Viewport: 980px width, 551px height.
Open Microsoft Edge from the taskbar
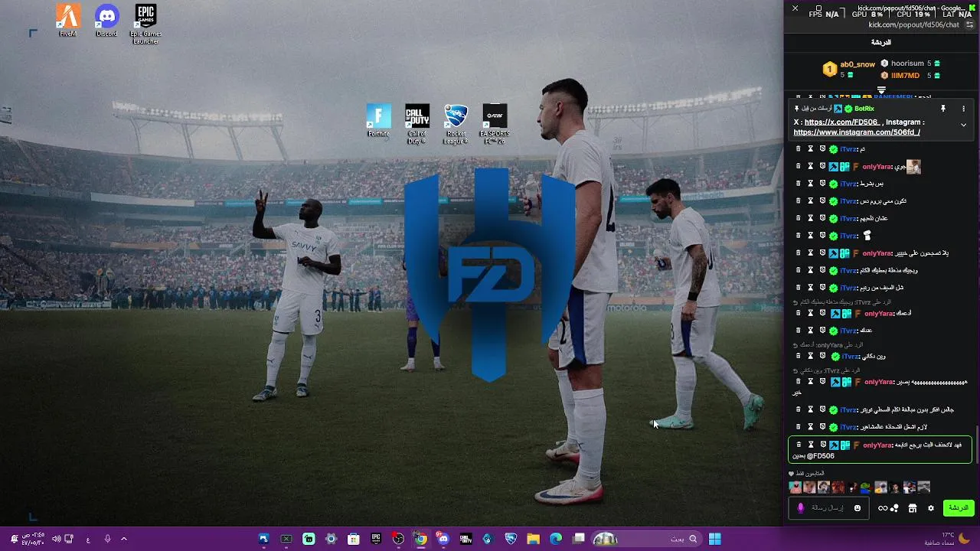pyautogui.click(x=556, y=539)
